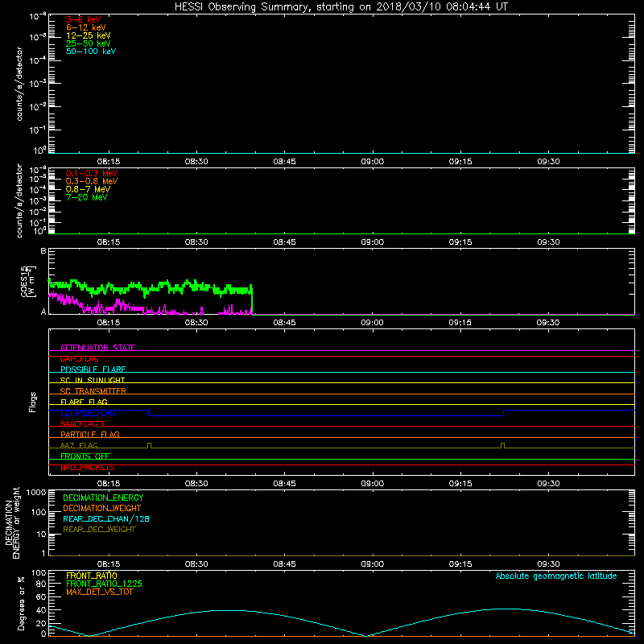
Task: Click the Absolute geomagnetic latitude label
Action: pos(556,576)
